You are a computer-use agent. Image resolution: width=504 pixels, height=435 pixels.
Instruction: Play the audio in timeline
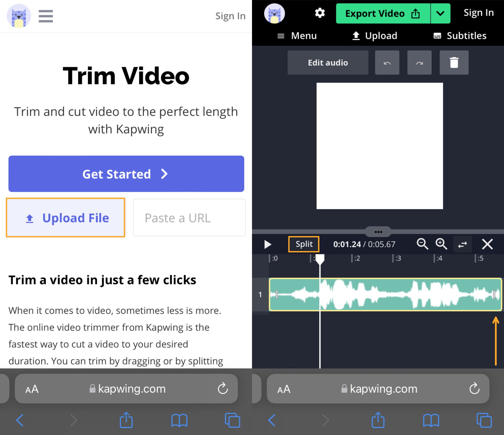267,244
